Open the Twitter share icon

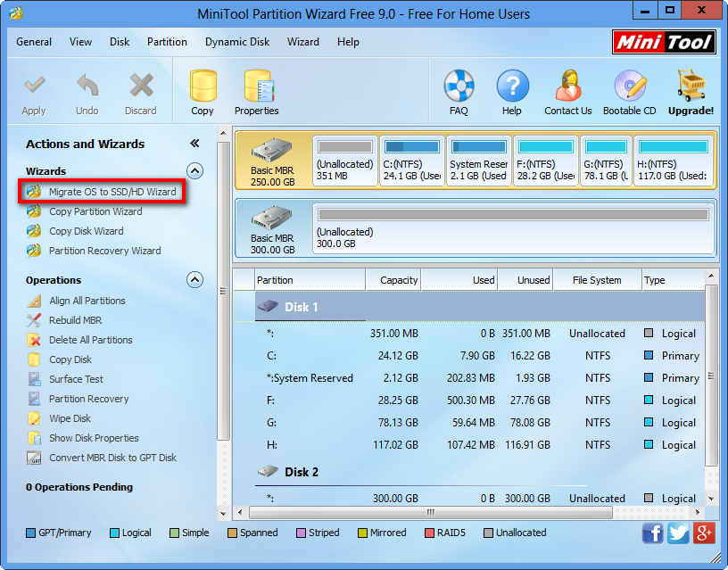[x=678, y=533]
